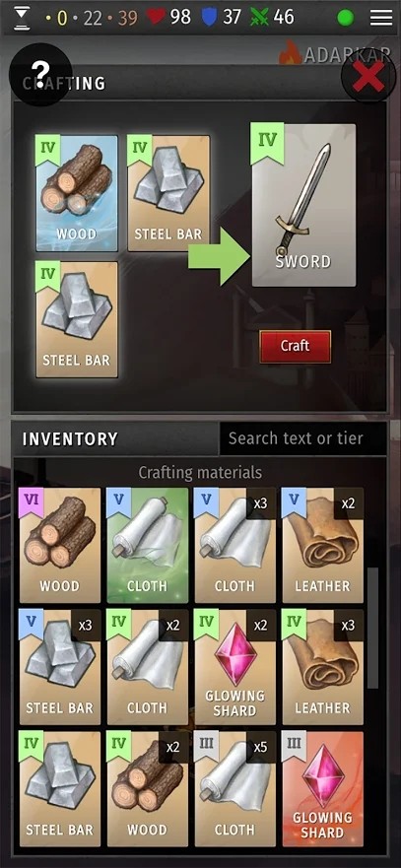Tap the red heart health icon
The image size is (401, 868).
click(156, 17)
